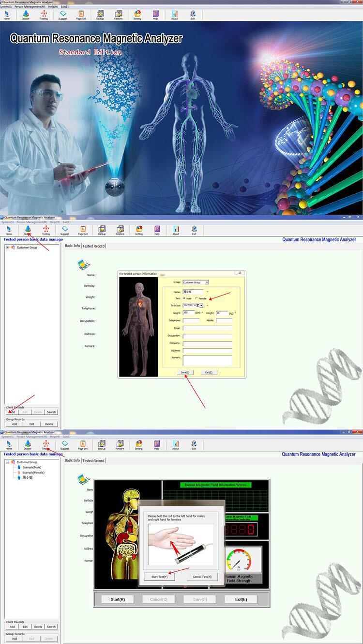Switch to Basic Info tab in bottom window
This screenshot has height=644, width=363.
(73, 460)
